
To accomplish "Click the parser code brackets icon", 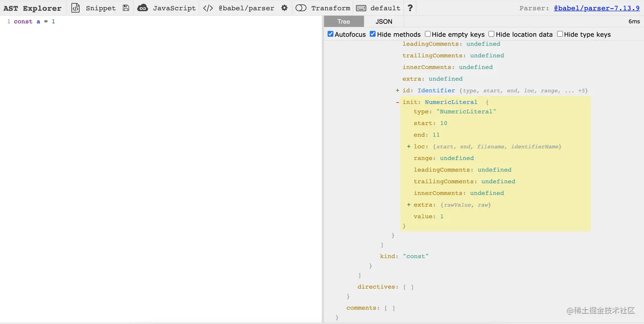I will click(208, 8).
